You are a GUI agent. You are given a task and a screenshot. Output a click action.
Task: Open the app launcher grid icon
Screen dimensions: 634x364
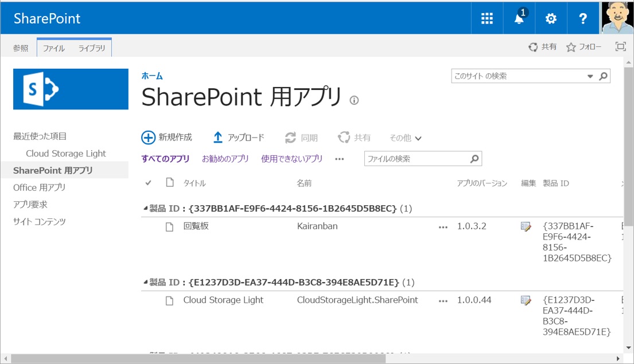pyautogui.click(x=487, y=18)
